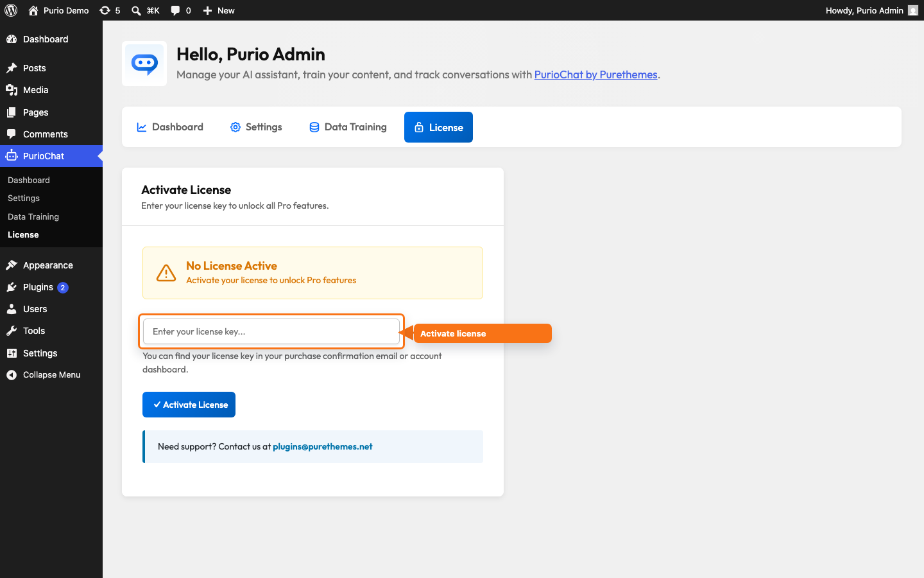Click the Users person icon
Viewport: 924px width, 578px height.
[12, 309]
